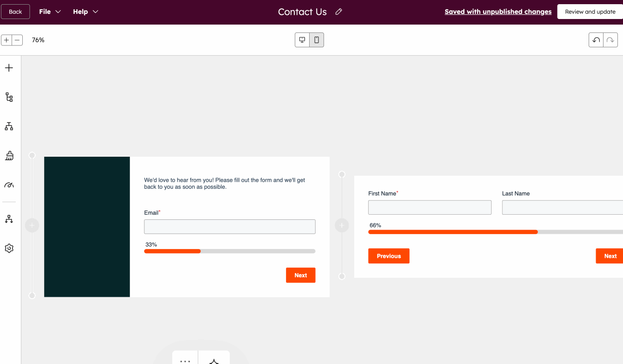This screenshot has width=623, height=364.
Task: Click the automation flow icon in sidebar
Action: [x=8, y=218]
